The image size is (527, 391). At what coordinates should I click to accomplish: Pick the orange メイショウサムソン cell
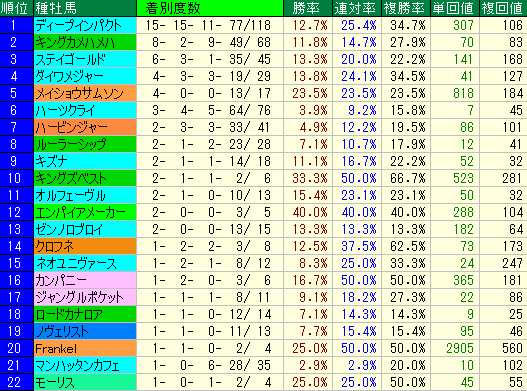(85, 93)
